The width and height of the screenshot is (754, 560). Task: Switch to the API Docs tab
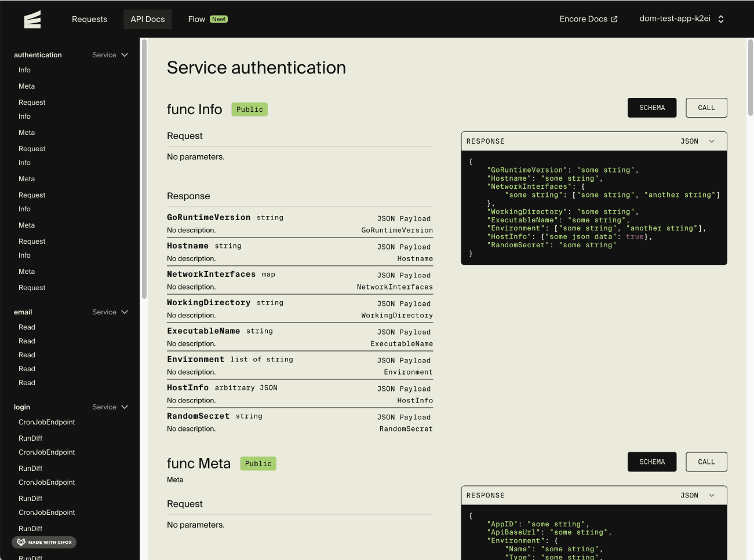point(148,19)
